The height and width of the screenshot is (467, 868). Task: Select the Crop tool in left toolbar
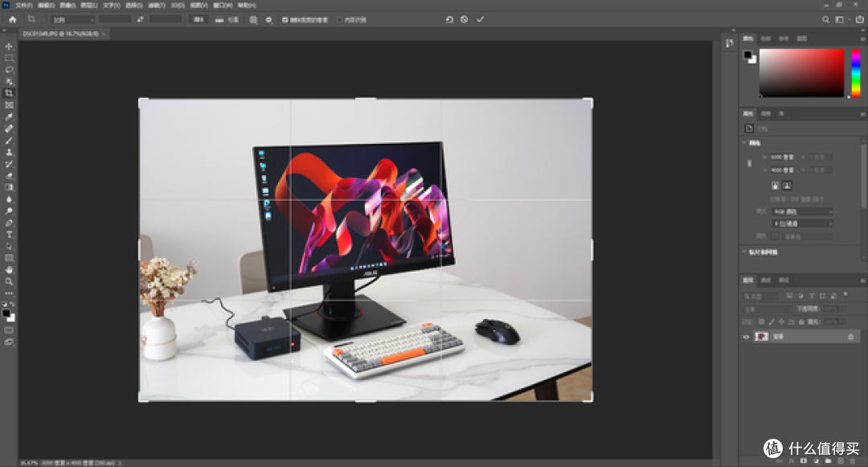click(9, 93)
